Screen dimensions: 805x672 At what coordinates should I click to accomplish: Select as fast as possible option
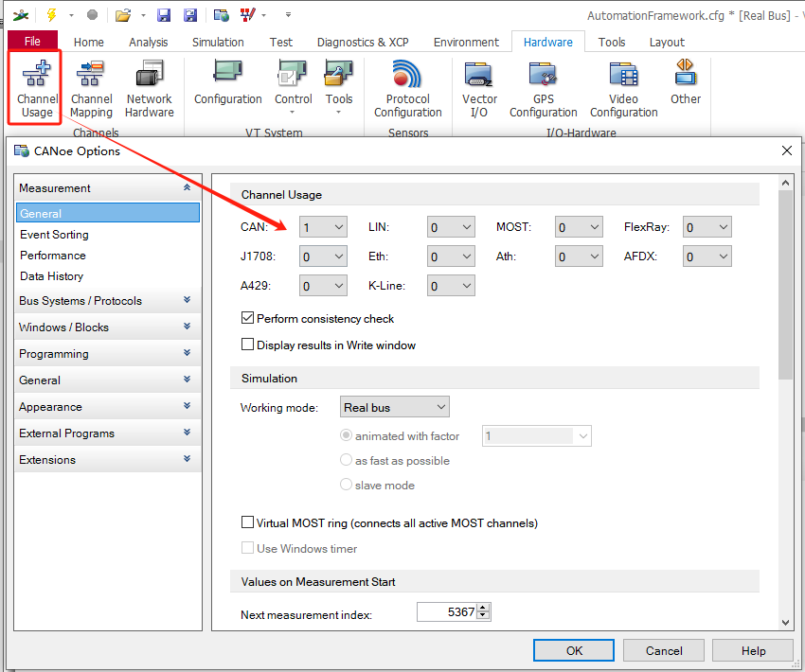(x=346, y=460)
